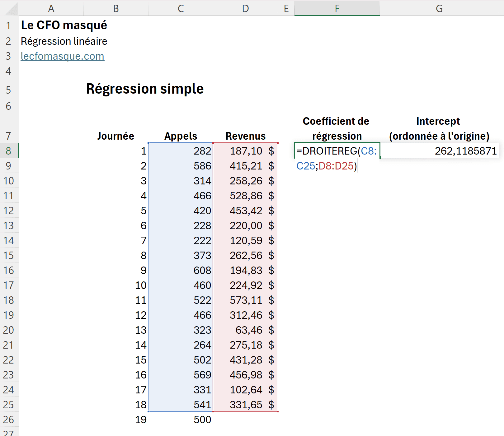Select the Appels value 608
The width and height of the screenshot is (504, 436).
tap(181, 270)
